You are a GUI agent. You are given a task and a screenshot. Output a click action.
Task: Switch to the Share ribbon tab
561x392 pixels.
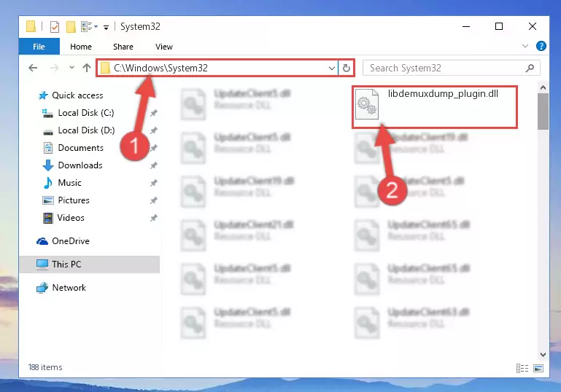pyautogui.click(x=123, y=47)
